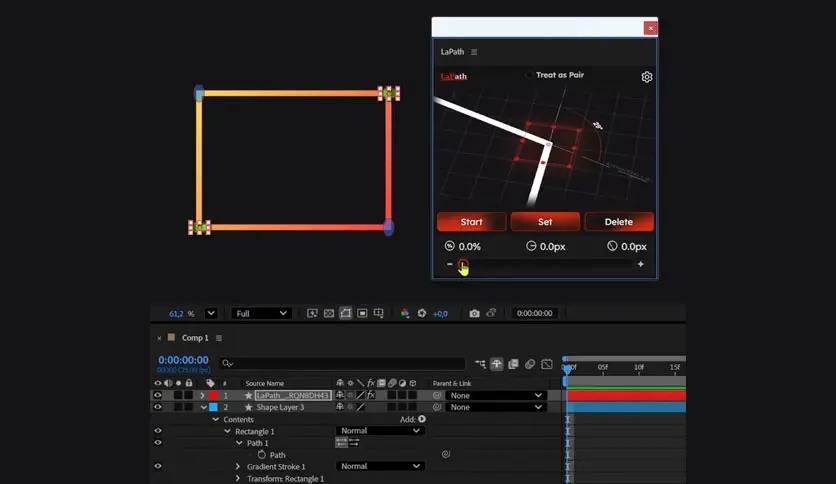This screenshot has width=836, height=484.
Task: Click the show snapshot icon
Action: [491, 313]
